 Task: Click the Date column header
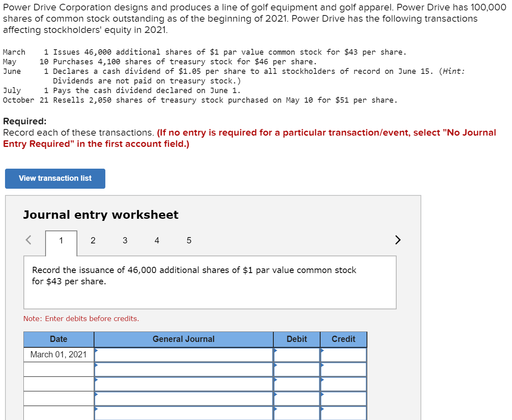(59, 339)
